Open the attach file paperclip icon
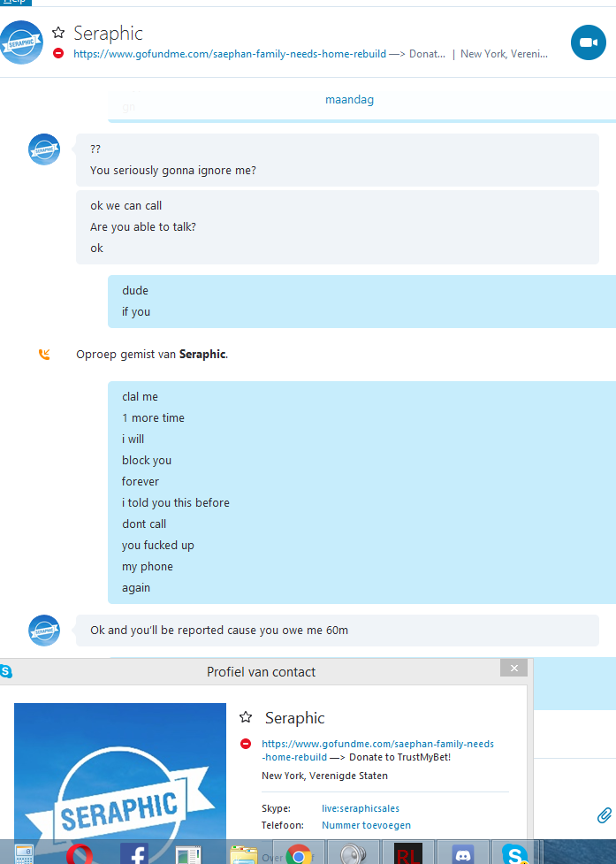 604,815
